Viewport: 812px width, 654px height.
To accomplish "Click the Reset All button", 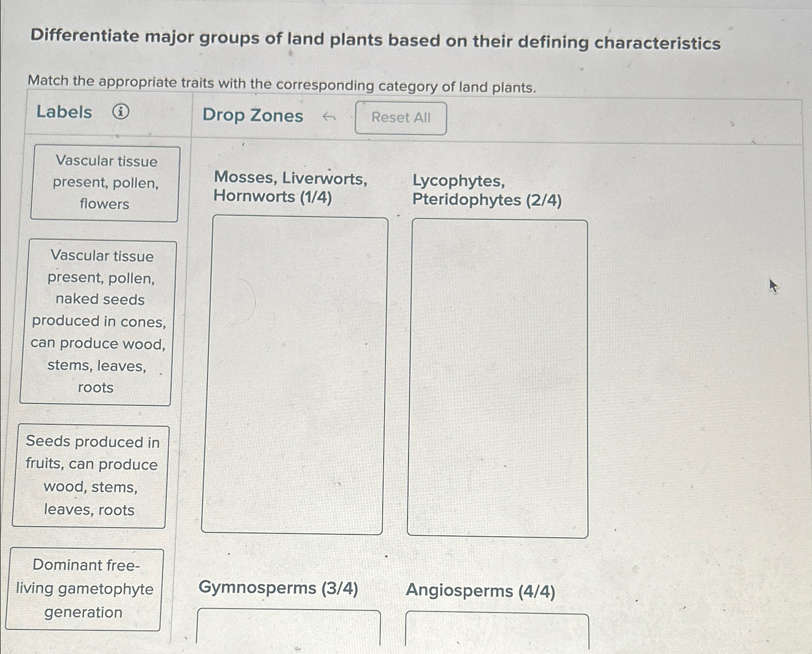I will [400, 117].
